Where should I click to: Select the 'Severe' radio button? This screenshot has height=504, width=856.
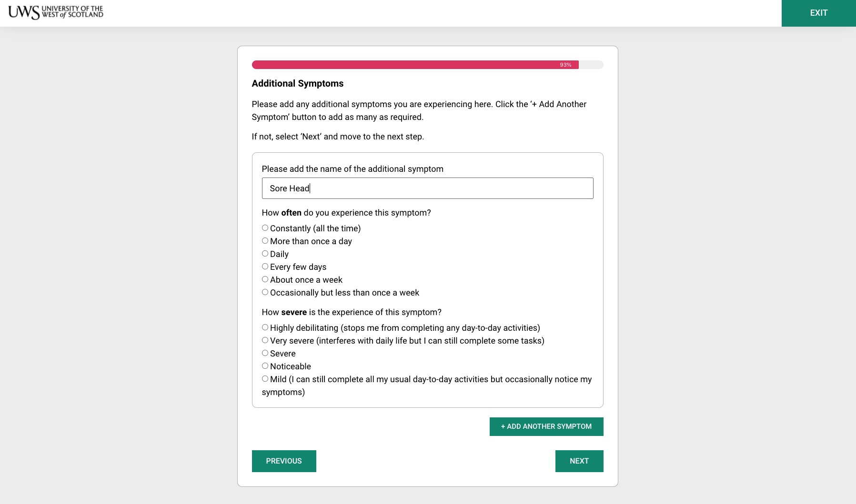coord(265,353)
